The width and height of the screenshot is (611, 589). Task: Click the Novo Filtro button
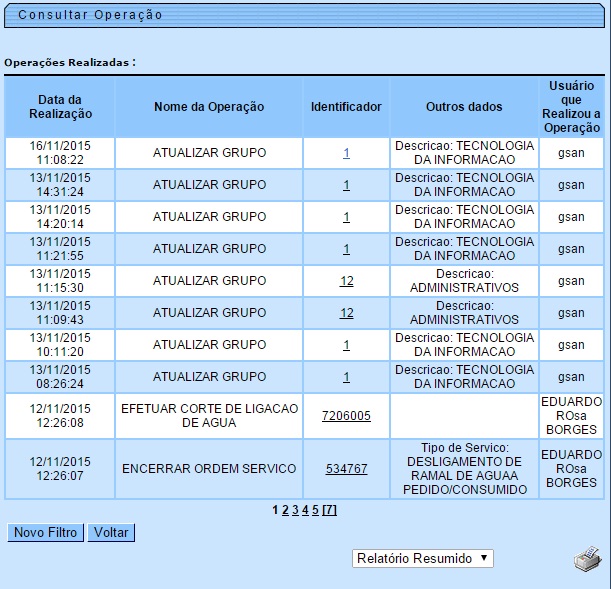(45, 533)
